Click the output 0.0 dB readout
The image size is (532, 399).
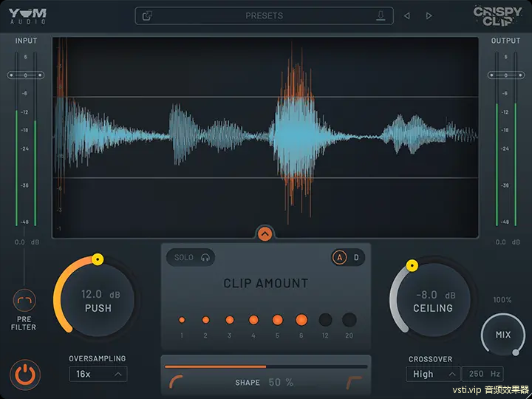click(508, 242)
